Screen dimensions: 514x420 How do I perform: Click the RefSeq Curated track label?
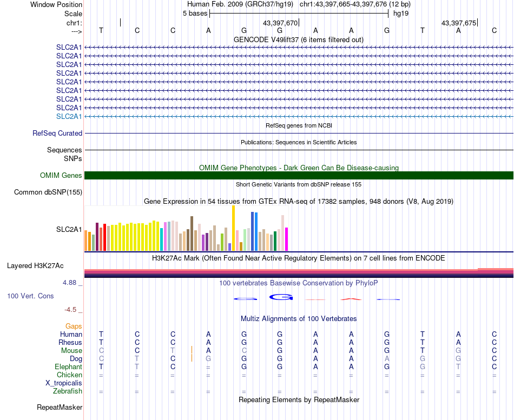point(57,134)
